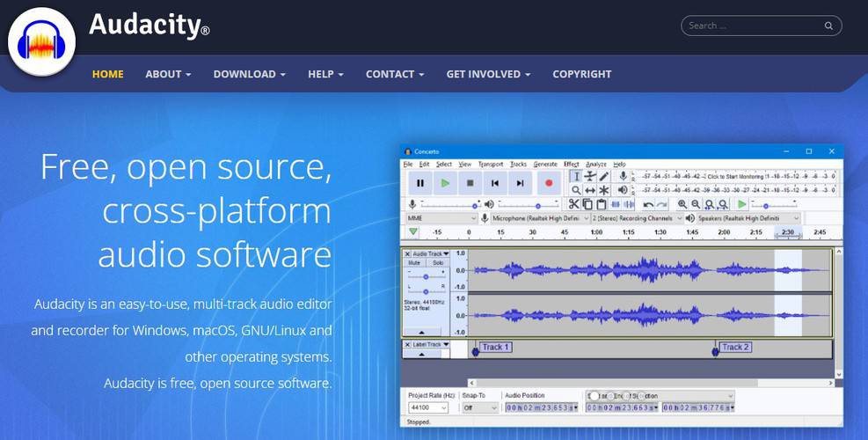Open the Generate menu
The width and height of the screenshot is (868, 440).
545,164
